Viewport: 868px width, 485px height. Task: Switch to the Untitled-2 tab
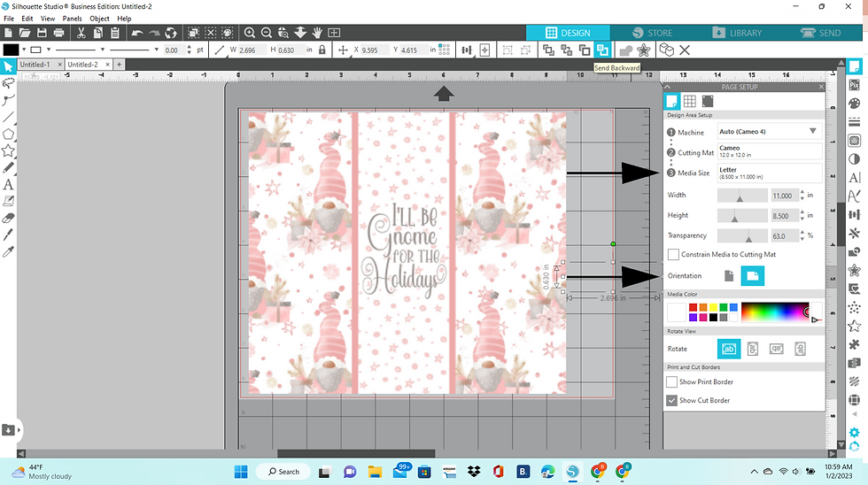coord(82,64)
